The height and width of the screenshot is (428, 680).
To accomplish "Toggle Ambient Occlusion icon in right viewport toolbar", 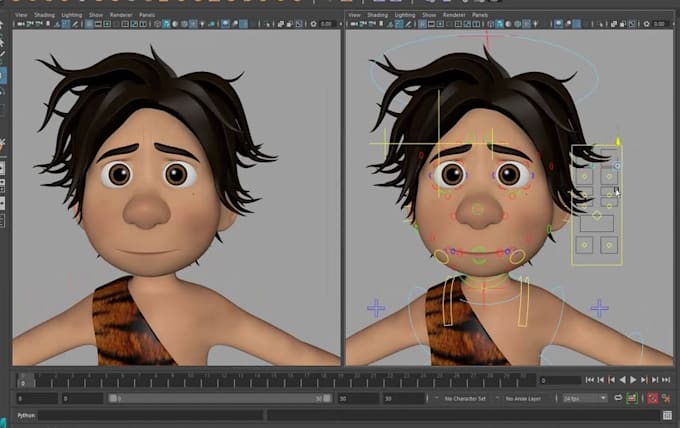I will 559,24.
